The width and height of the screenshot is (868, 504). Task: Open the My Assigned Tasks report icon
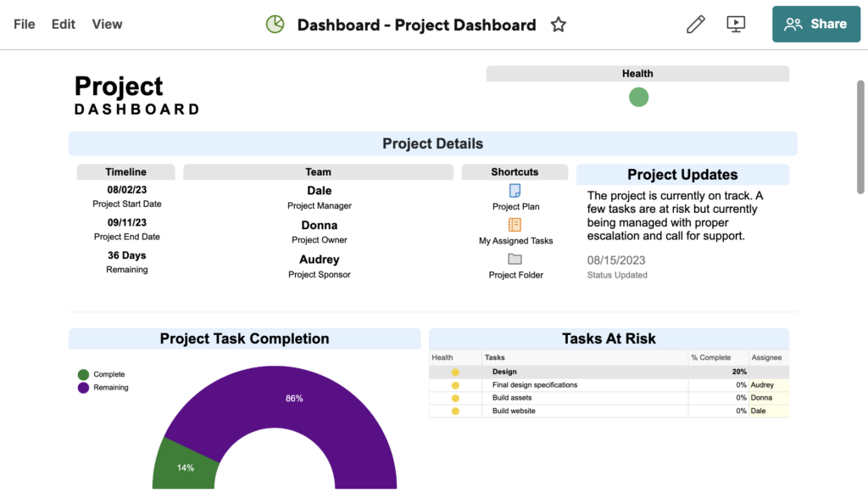coord(515,225)
